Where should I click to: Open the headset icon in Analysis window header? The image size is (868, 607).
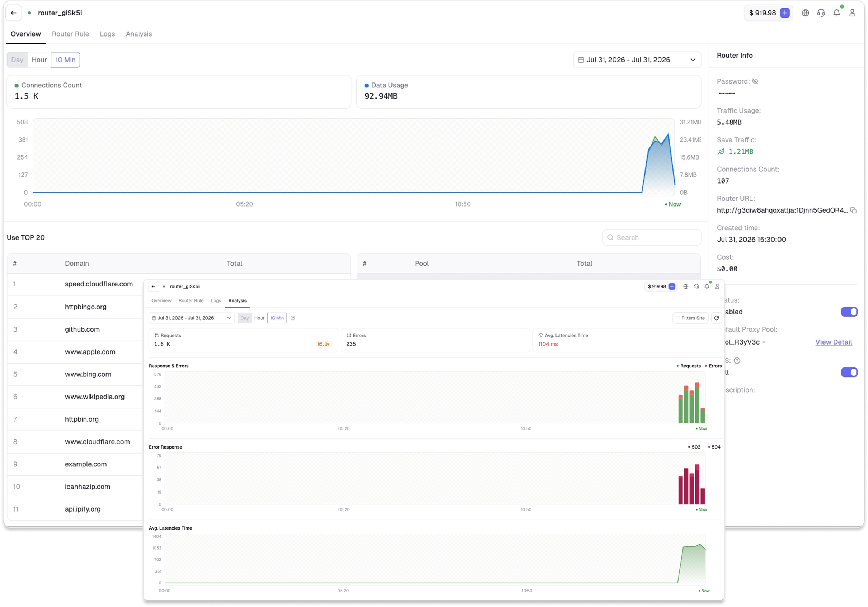pos(696,286)
